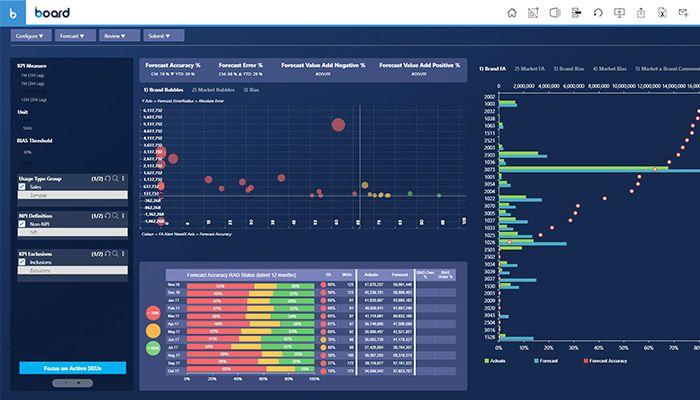700x400 pixels.
Task: Search within Usage Type Group selector
Action: pos(115,179)
